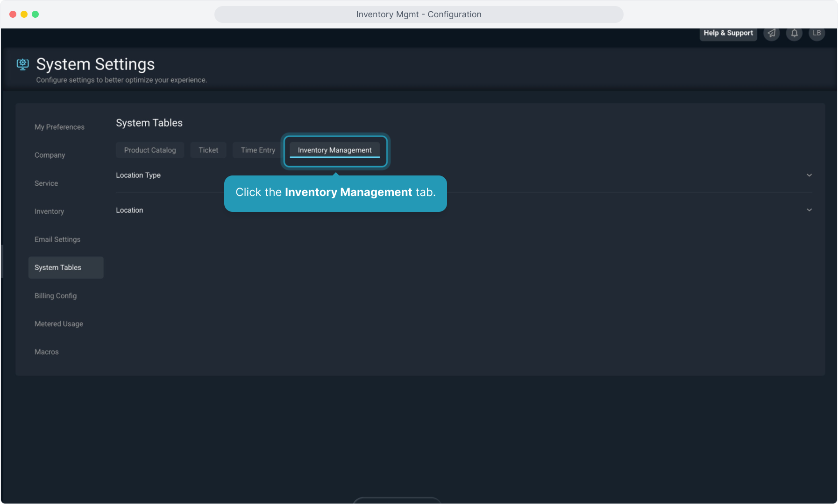The height and width of the screenshot is (504, 838).
Task: Click the System Settings monitor icon
Action: pyautogui.click(x=22, y=64)
